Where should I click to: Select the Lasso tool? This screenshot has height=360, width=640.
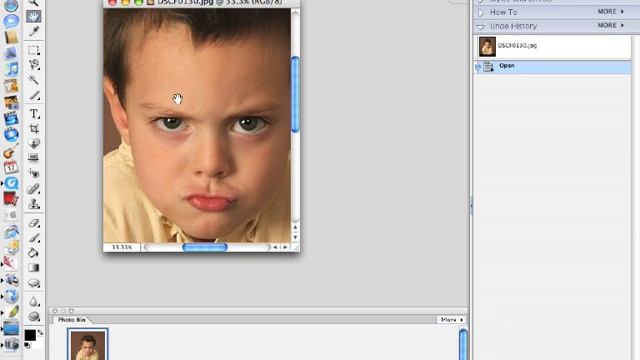[x=34, y=64]
